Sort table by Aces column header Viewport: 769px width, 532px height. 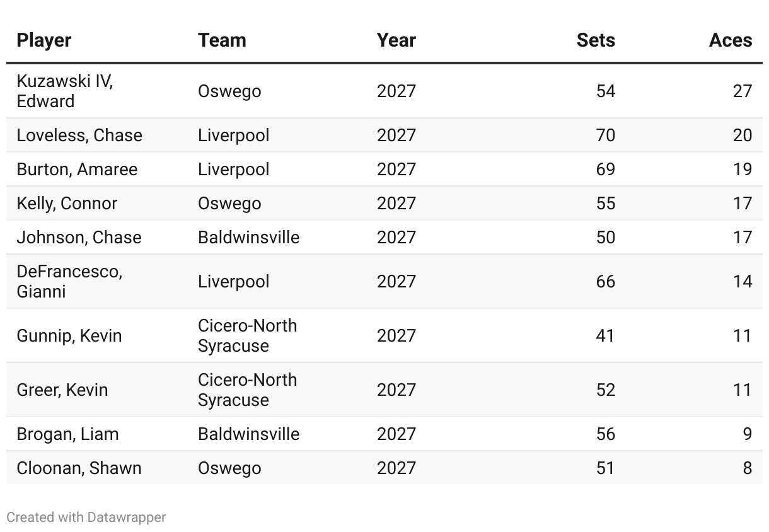click(731, 40)
